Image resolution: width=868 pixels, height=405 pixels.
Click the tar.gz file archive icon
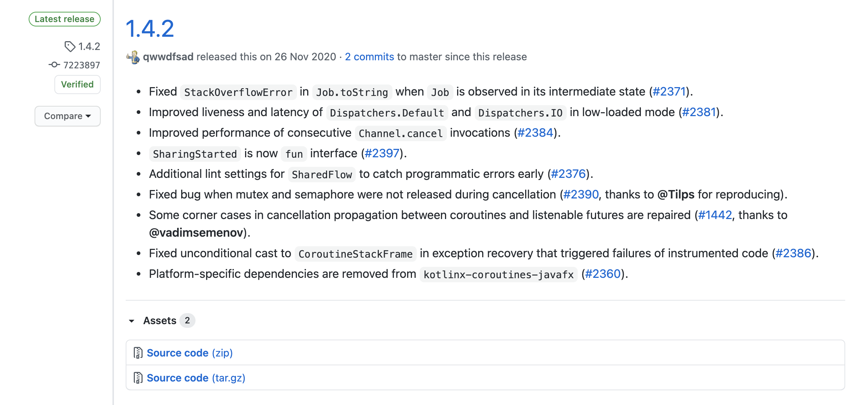(x=138, y=378)
